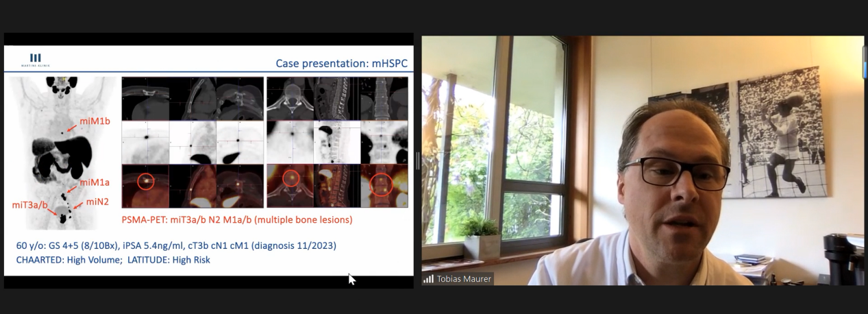Select the resize handle between slide and video
The height and width of the screenshot is (314, 868).
tap(417, 160)
